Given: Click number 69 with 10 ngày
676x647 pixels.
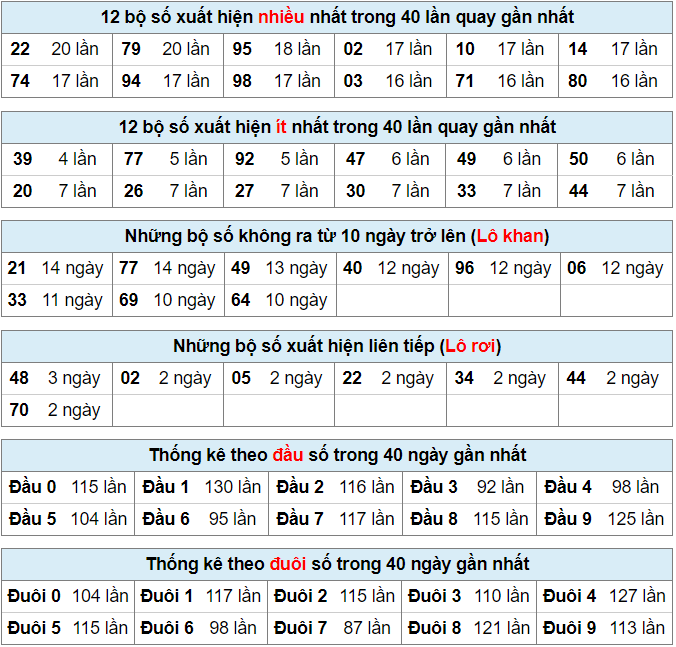Looking at the screenshot, I should click(169, 300).
